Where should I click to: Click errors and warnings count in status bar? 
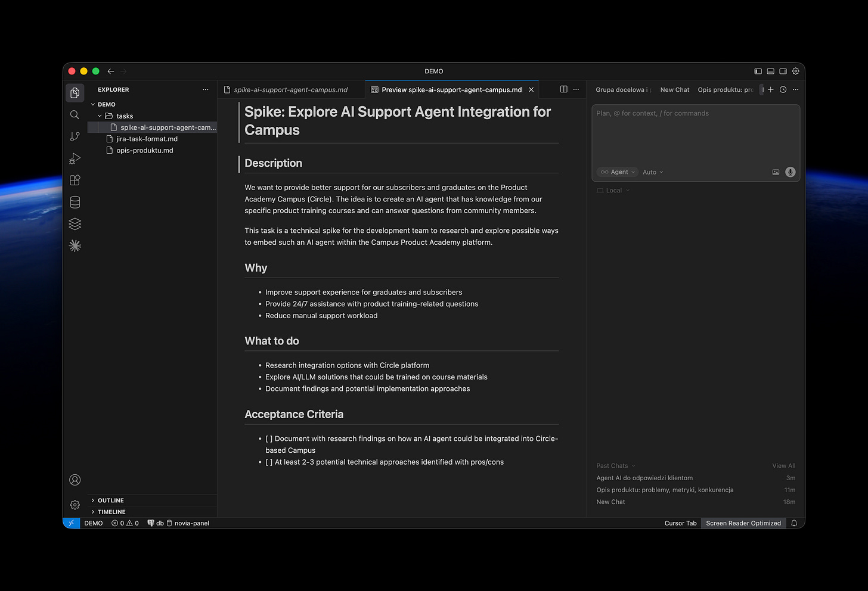click(x=125, y=523)
